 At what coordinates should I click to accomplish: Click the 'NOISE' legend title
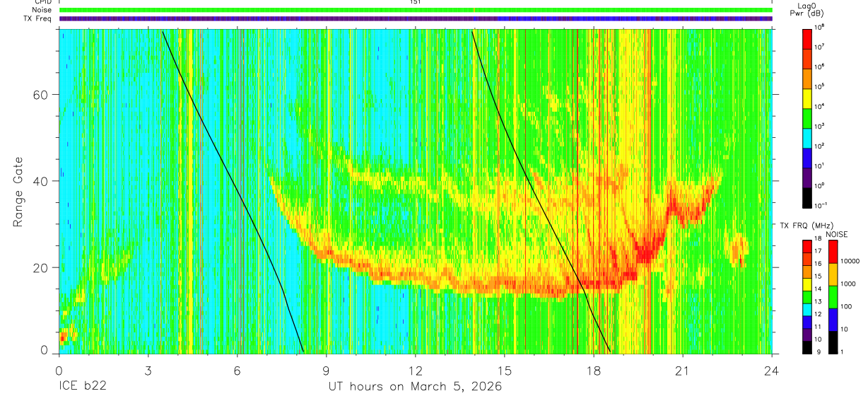(x=837, y=233)
